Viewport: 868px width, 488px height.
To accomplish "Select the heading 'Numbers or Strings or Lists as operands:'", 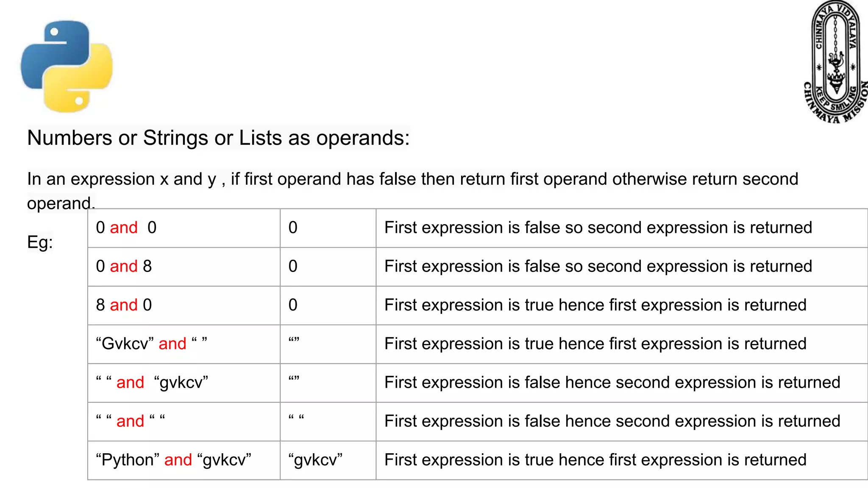I will tap(218, 138).
